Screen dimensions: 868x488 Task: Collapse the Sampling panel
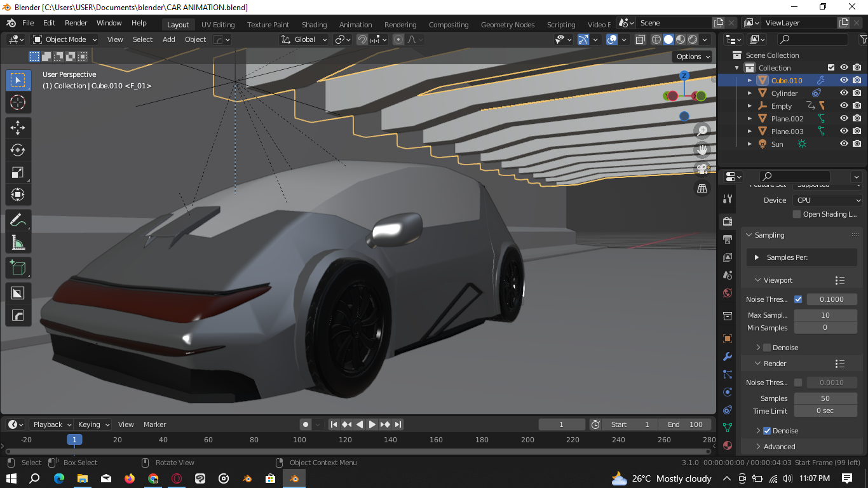[748, 235]
